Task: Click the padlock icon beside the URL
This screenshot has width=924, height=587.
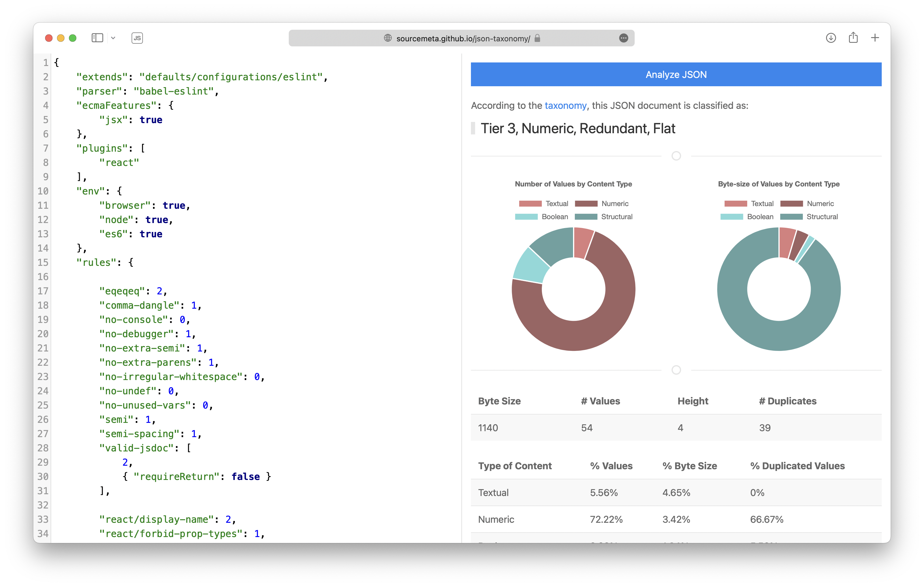Action: coord(537,38)
